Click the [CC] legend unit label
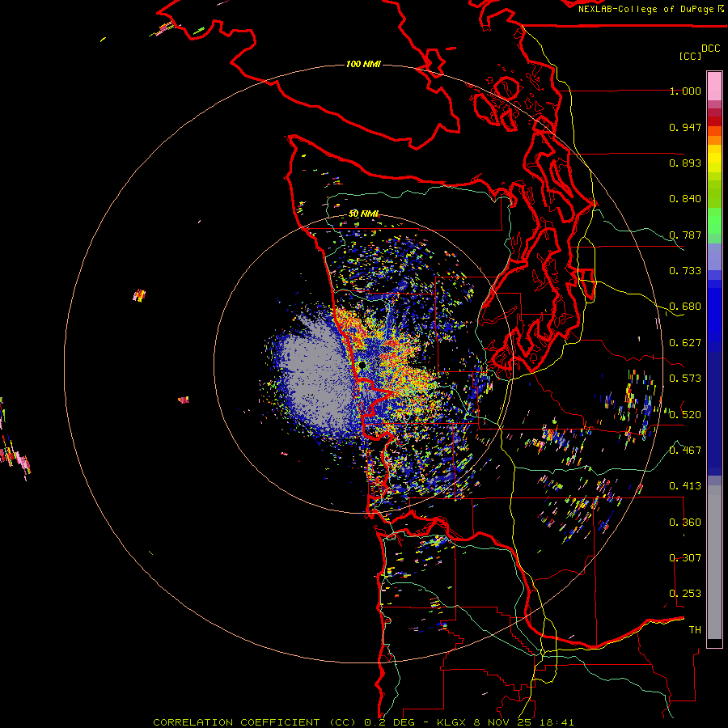Viewport: 728px width, 728px height. click(690, 56)
